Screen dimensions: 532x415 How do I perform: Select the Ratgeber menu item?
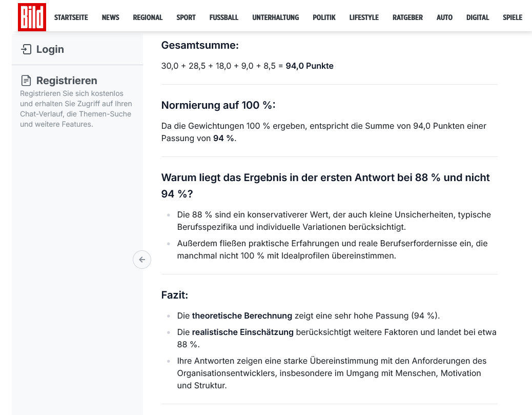pyautogui.click(x=407, y=17)
